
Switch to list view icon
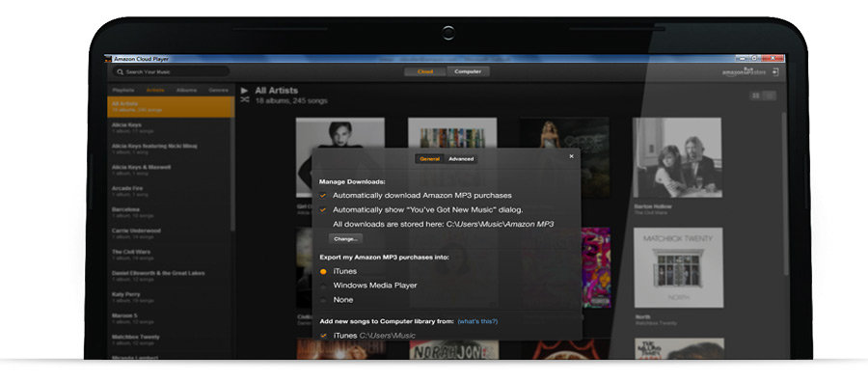tap(769, 95)
